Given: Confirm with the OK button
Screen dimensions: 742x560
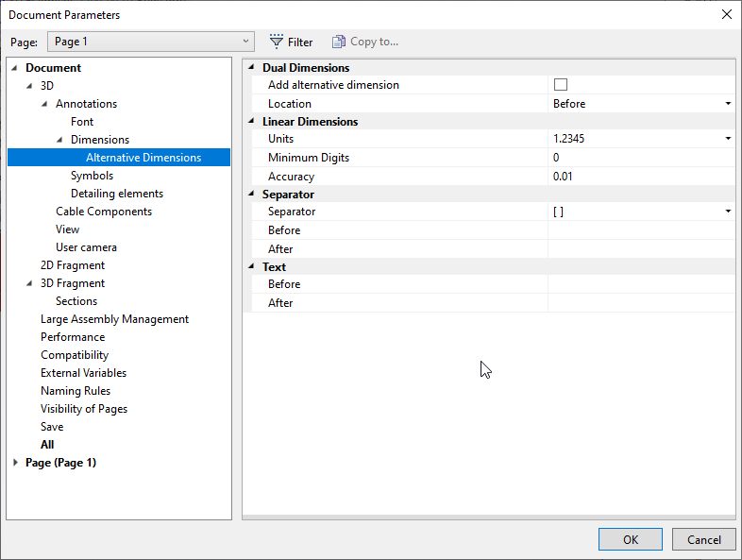Looking at the screenshot, I should point(631,539).
